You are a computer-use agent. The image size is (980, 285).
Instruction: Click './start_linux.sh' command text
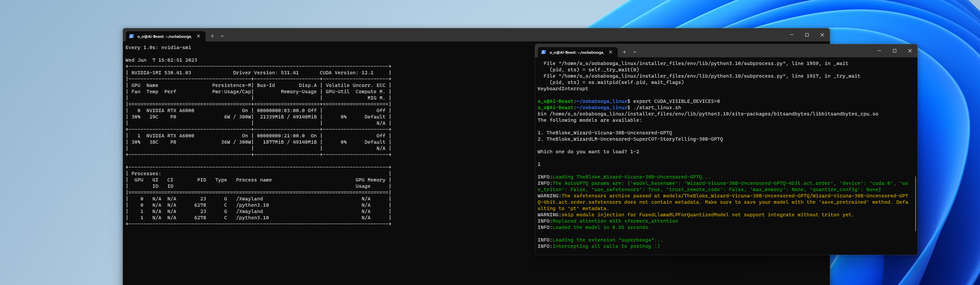click(x=657, y=107)
